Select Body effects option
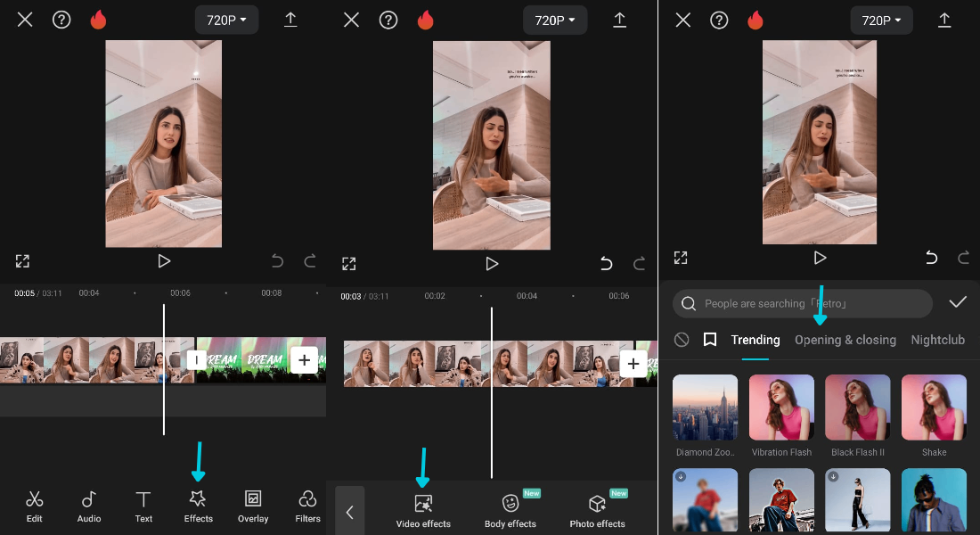Screen dimensions: 980x535 pyautogui.click(x=510, y=511)
